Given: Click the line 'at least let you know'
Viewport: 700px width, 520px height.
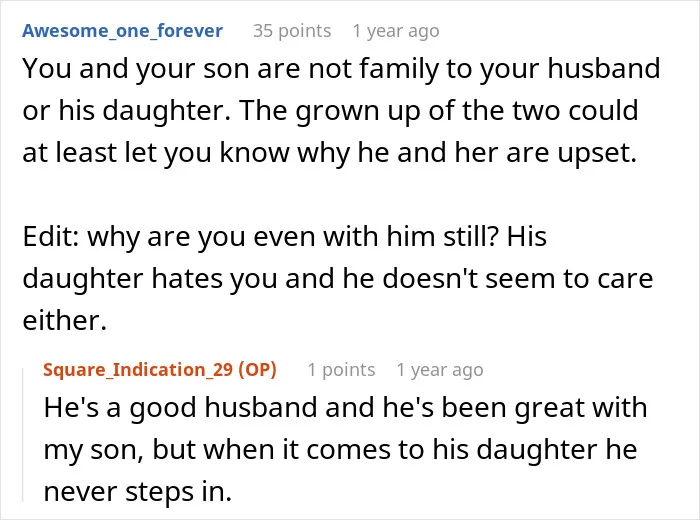Looking at the screenshot, I should (329, 153).
